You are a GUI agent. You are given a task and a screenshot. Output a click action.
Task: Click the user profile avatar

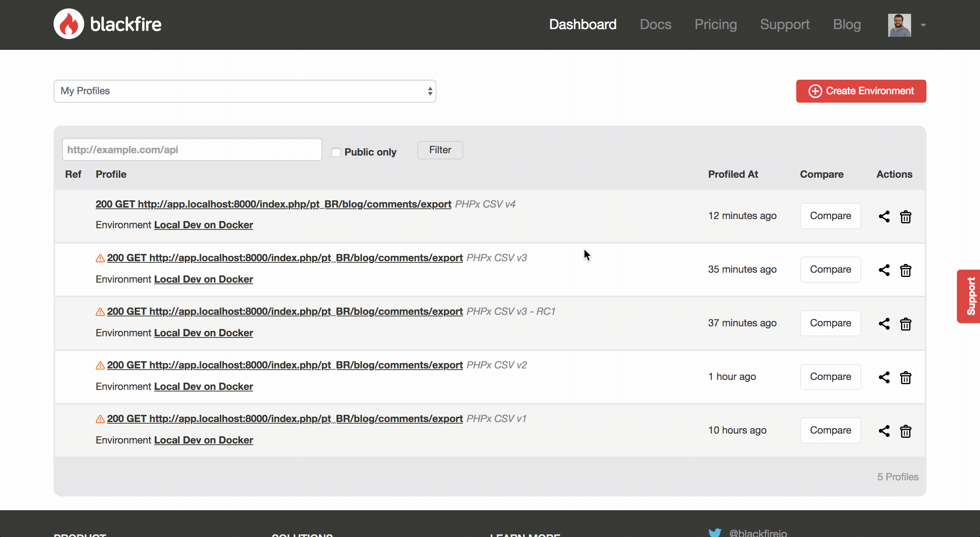[899, 25]
